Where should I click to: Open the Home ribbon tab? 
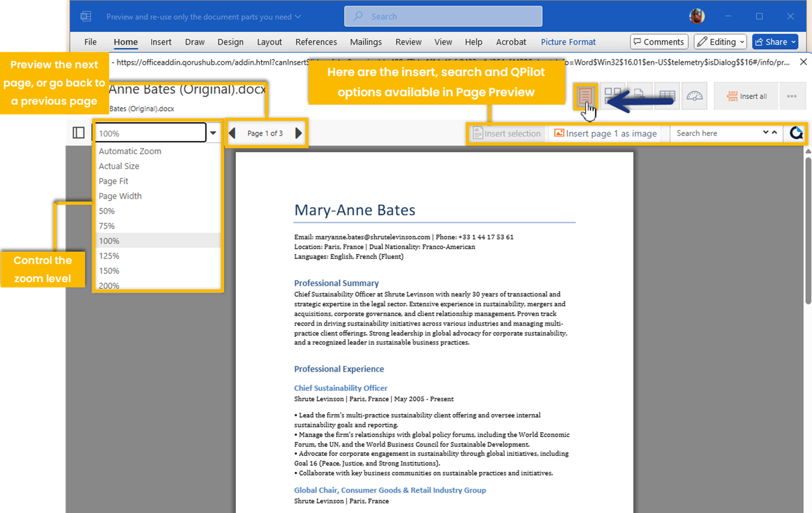[x=126, y=42]
